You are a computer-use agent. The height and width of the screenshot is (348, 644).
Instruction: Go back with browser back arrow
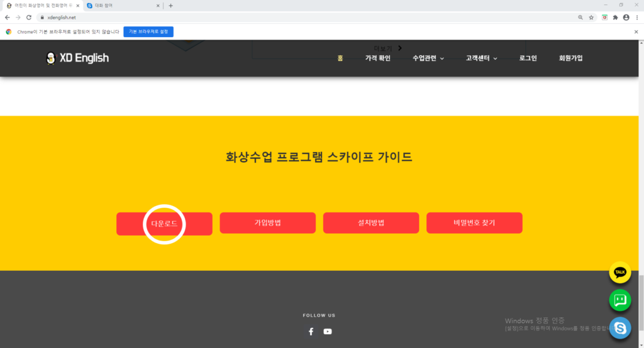point(8,18)
